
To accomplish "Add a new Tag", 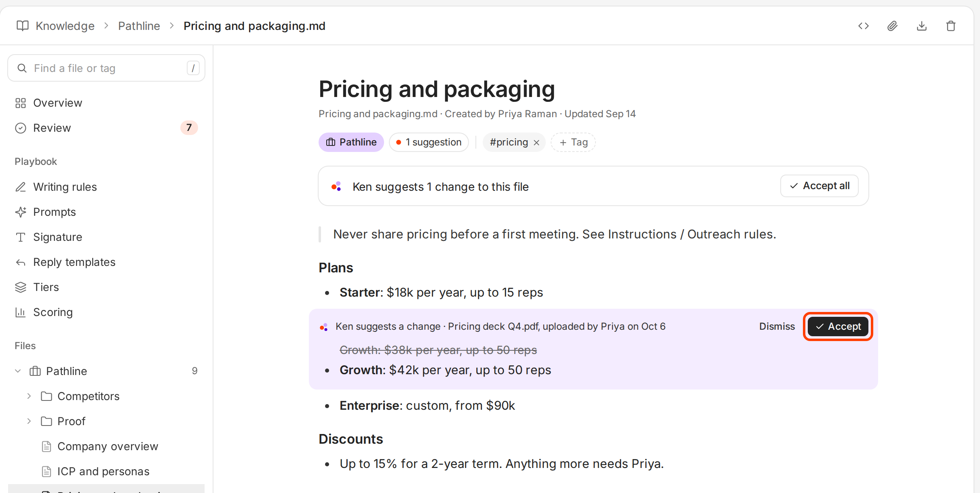I will point(573,142).
